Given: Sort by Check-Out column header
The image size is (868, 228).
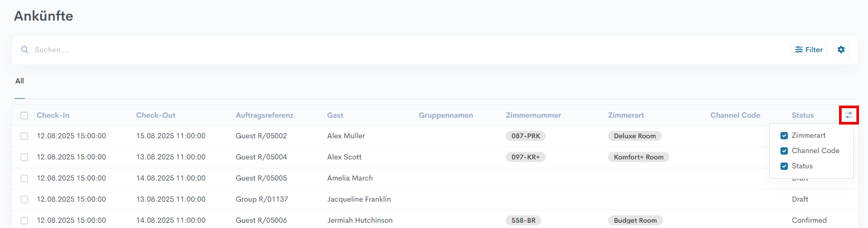Looking at the screenshot, I should point(156,115).
